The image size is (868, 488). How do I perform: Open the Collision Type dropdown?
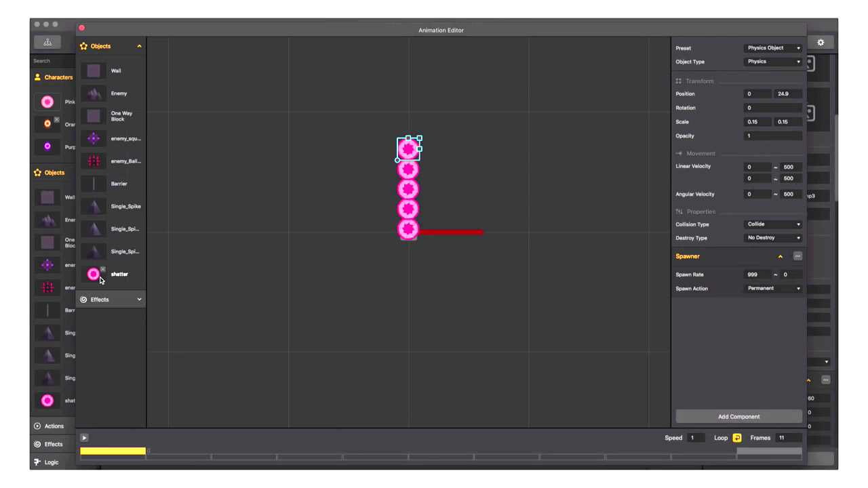click(x=773, y=224)
